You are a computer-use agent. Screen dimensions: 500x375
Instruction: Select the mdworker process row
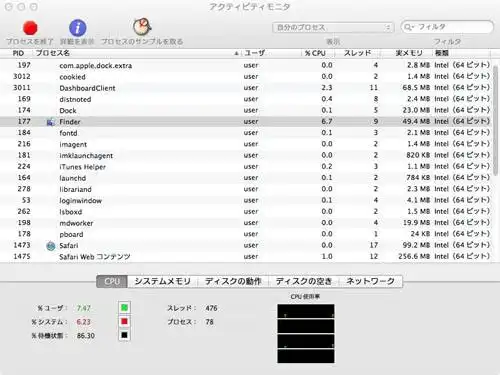[x=246, y=223]
